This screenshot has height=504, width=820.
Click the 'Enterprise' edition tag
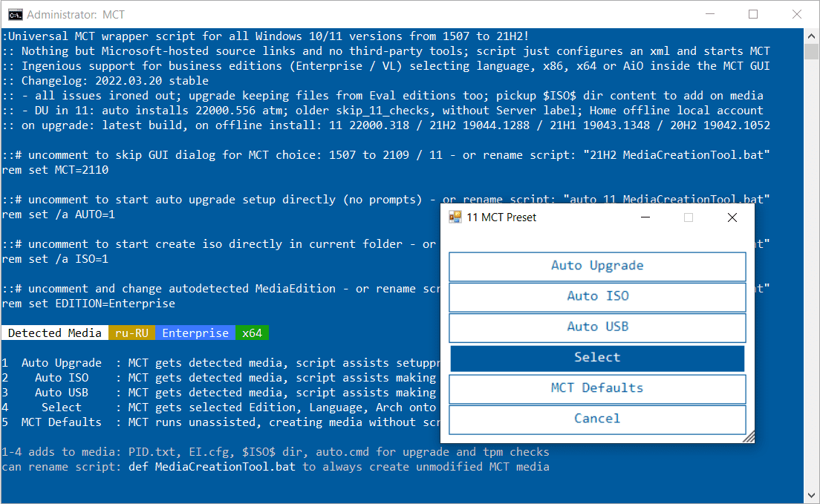click(x=195, y=333)
